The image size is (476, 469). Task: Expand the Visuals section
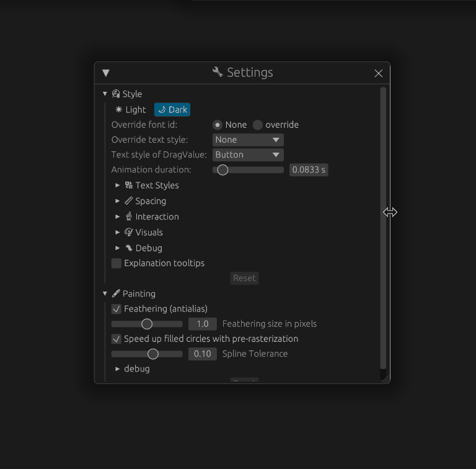coord(118,233)
